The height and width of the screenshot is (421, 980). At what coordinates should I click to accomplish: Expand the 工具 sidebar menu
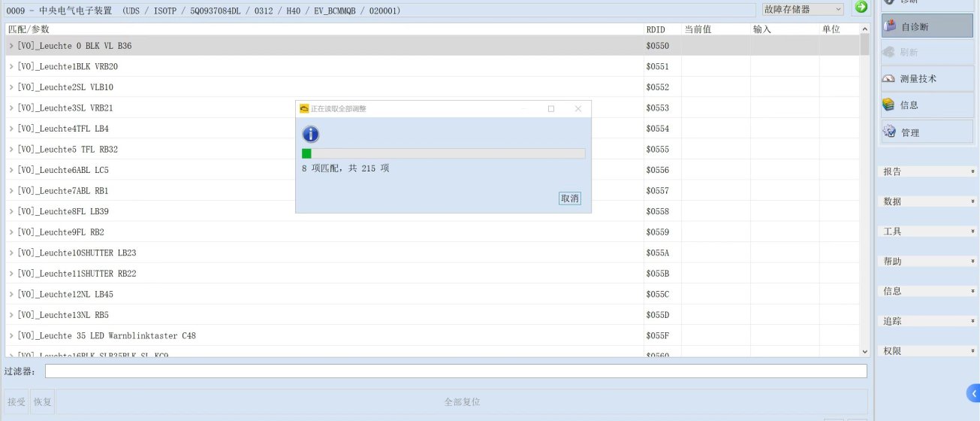929,232
